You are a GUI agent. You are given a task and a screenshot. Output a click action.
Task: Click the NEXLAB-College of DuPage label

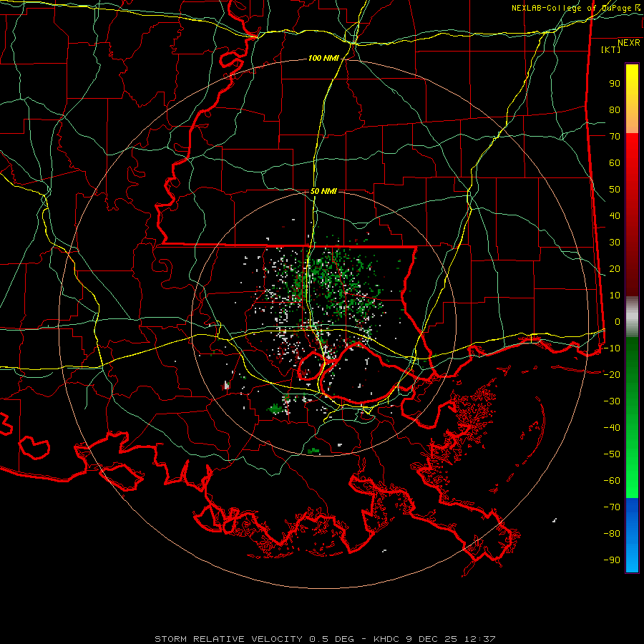click(576, 8)
